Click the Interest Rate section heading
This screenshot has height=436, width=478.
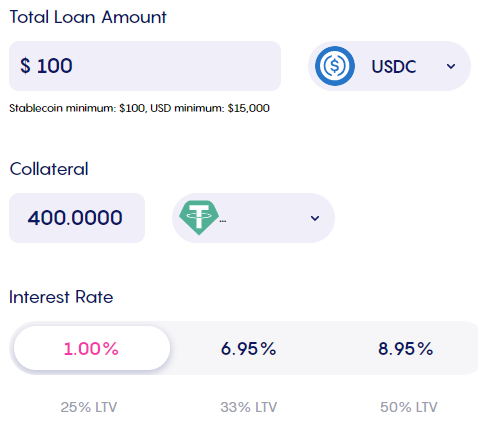click(x=61, y=297)
